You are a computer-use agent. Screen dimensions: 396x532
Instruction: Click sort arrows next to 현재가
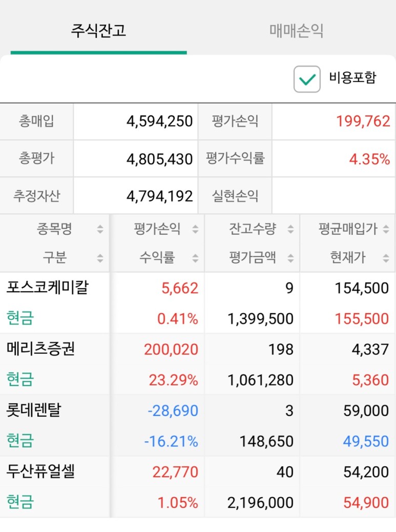pos(386,258)
